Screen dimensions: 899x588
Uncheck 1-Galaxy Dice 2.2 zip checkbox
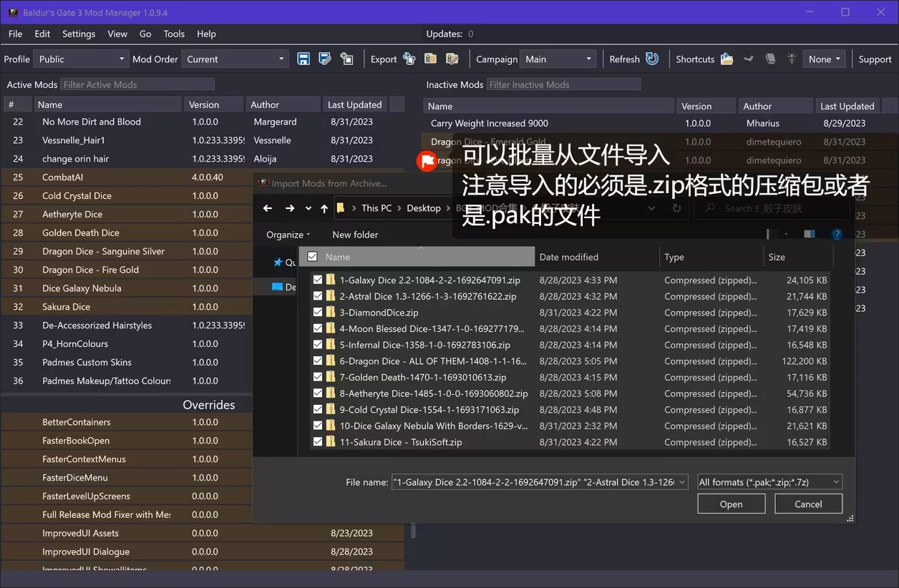coord(318,280)
